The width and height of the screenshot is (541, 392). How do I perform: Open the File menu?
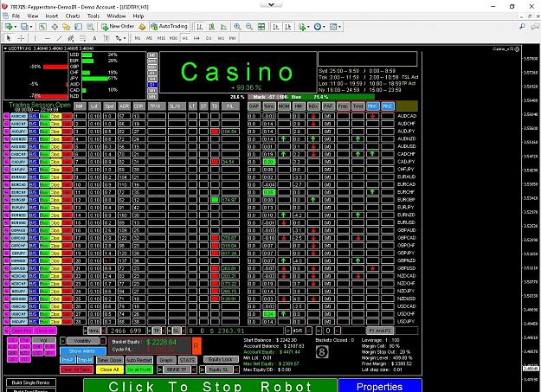[x=16, y=16]
